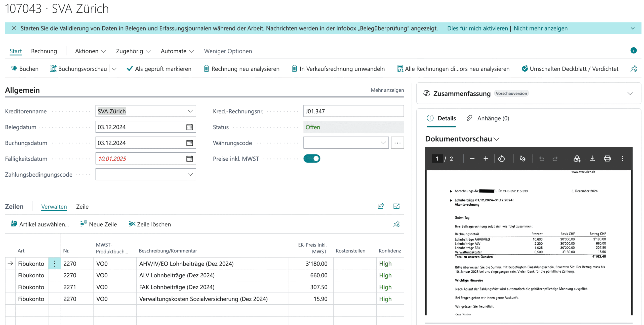Dismiss the validation notification banner

(x=14, y=28)
